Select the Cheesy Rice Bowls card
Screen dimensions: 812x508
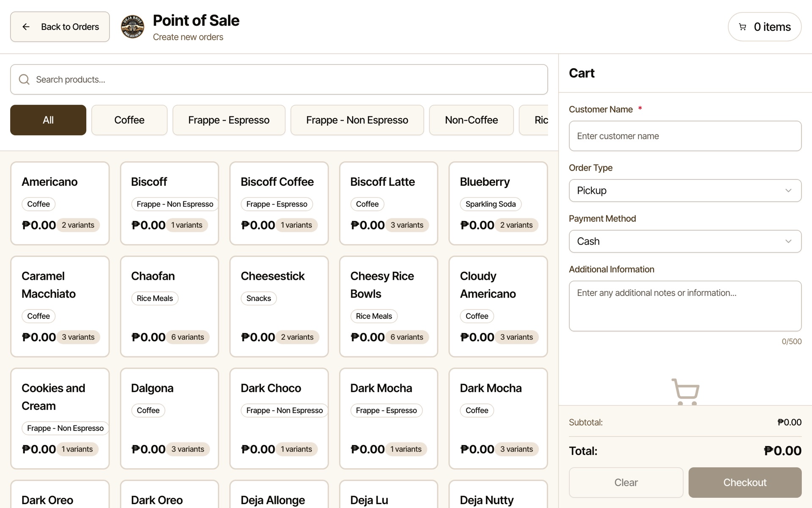(x=389, y=306)
